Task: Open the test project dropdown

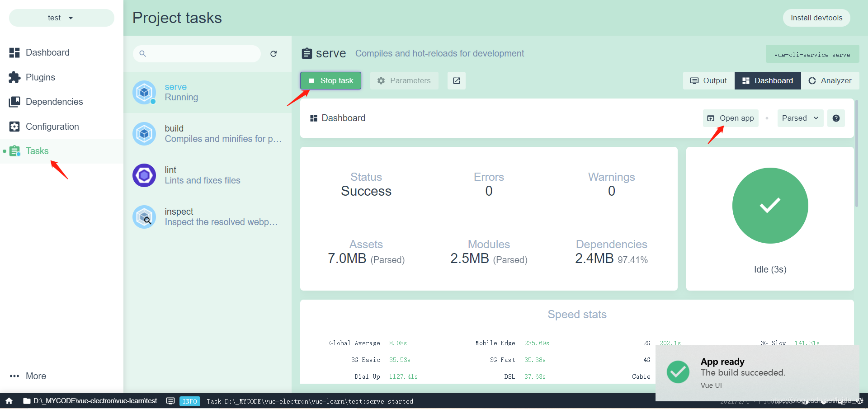Action: (61, 18)
